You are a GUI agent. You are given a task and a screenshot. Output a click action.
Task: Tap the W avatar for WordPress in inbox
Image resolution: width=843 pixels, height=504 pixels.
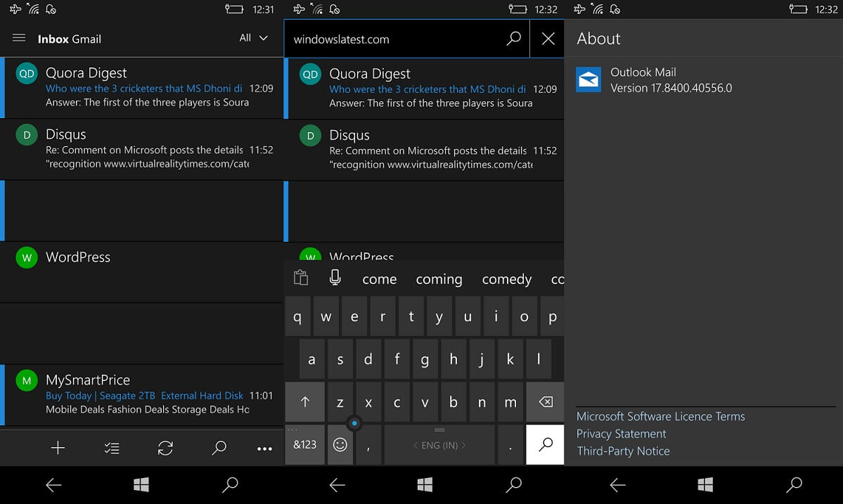[27, 258]
